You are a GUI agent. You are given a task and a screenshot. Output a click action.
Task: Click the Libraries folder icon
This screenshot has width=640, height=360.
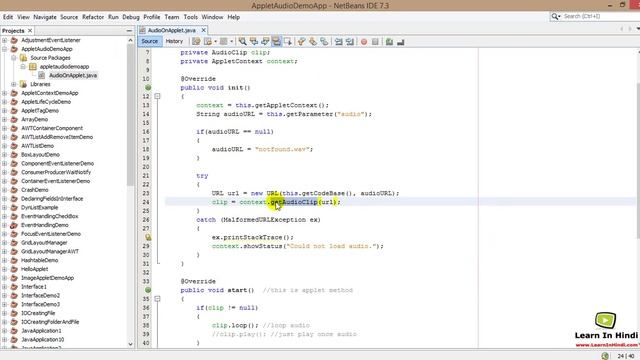click(23, 84)
